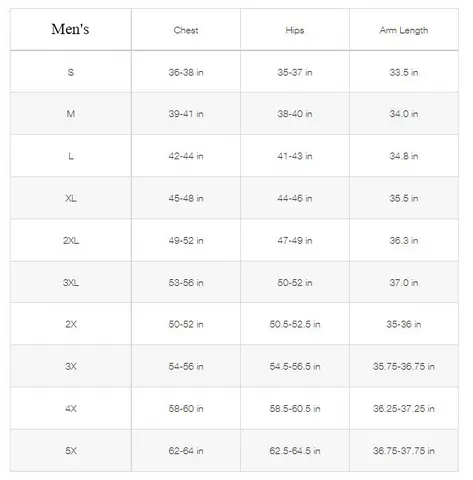
Task: Click the XL size row label
Action: pos(71,198)
